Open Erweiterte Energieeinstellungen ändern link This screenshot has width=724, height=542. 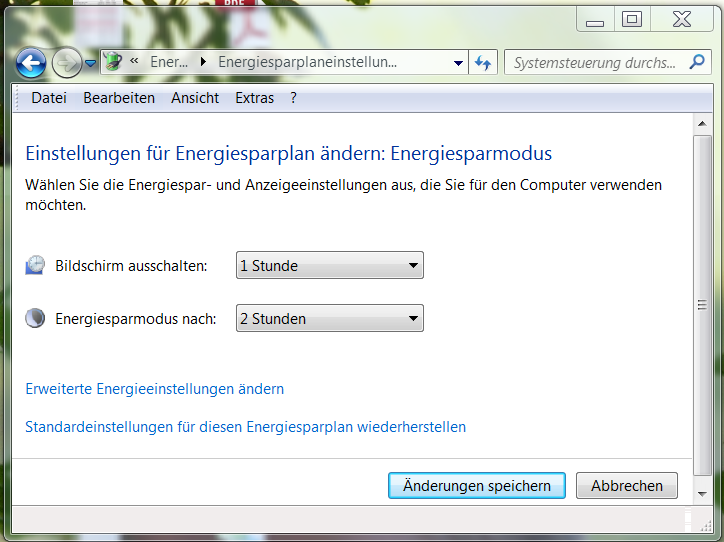coord(154,389)
